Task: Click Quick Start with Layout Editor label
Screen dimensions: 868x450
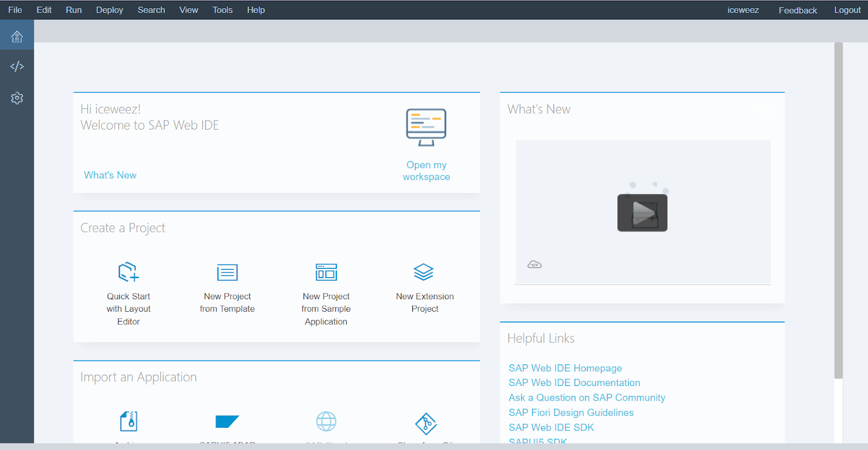Action: (129, 309)
